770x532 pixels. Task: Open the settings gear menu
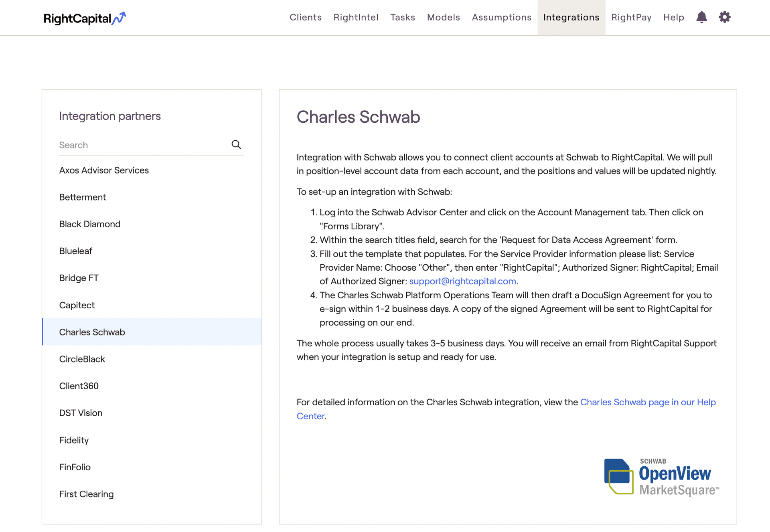(x=725, y=17)
